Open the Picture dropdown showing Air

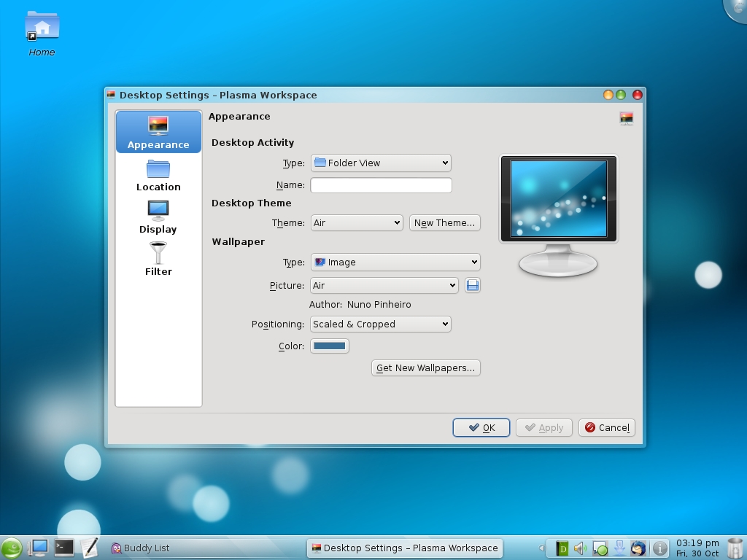tap(384, 285)
